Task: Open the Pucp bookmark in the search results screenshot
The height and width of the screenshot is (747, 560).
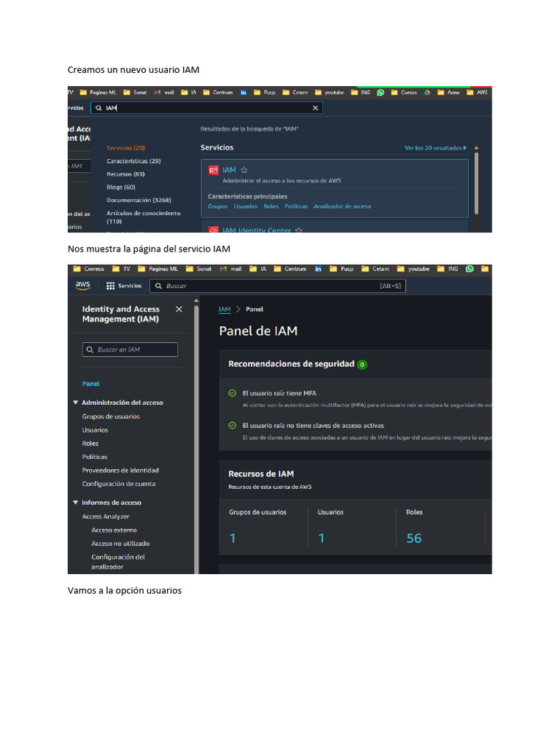Action: click(264, 93)
